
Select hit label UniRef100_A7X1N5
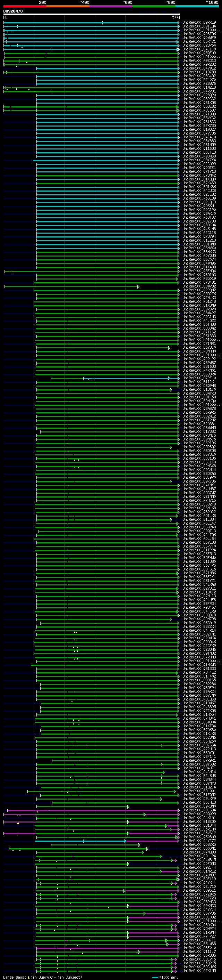tap(199, 971)
